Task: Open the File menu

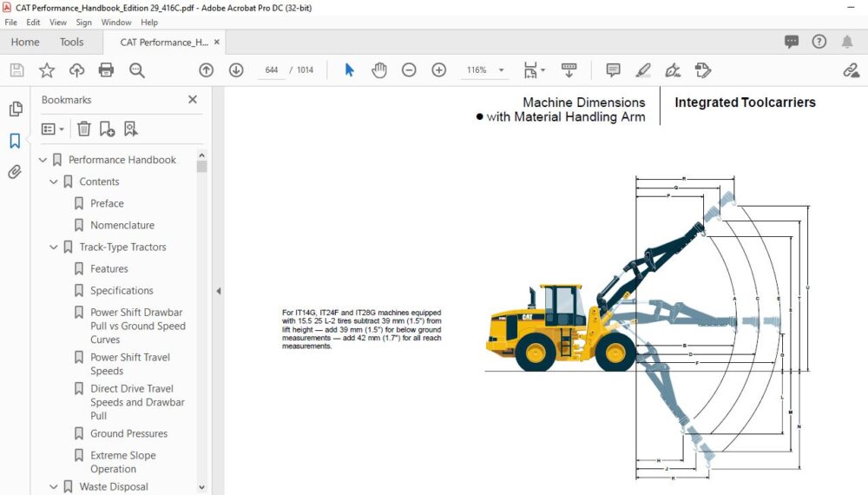Action: [x=10, y=23]
